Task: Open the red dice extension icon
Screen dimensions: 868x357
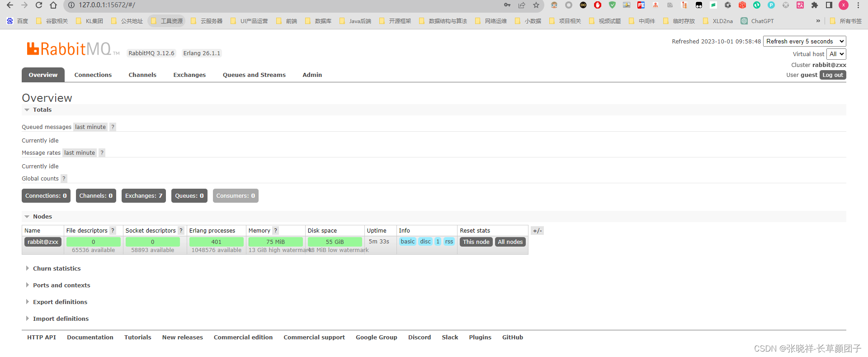Action: click(x=742, y=5)
